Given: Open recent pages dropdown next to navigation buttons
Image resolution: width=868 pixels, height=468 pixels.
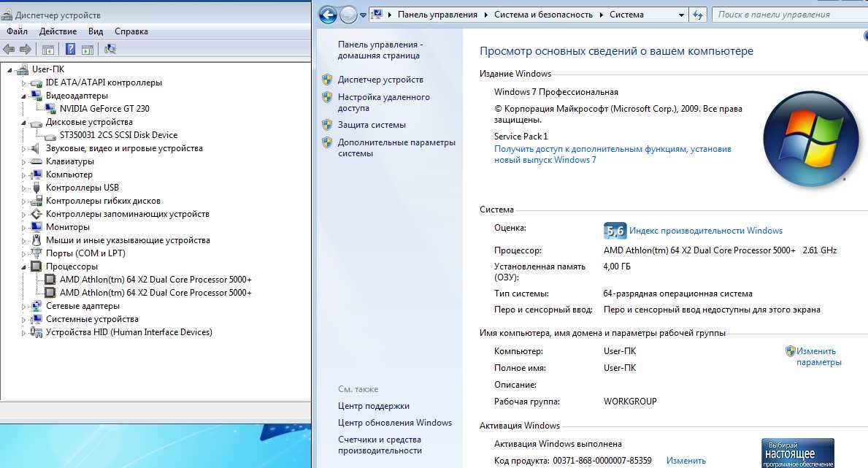Looking at the screenshot, I should (x=363, y=15).
